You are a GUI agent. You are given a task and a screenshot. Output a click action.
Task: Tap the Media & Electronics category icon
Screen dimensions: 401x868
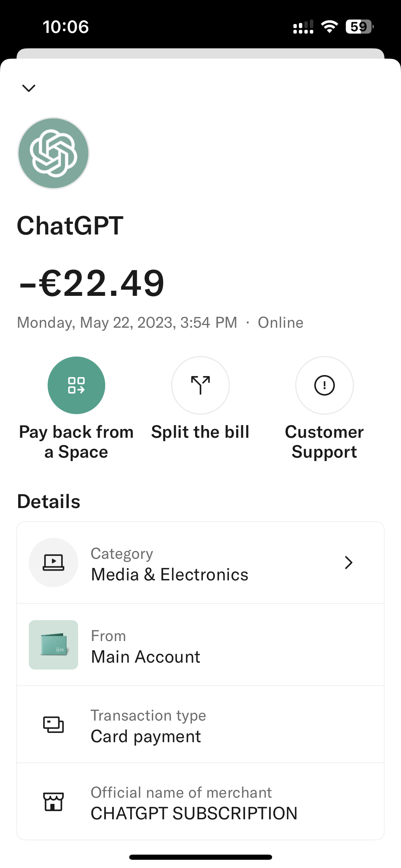point(53,563)
